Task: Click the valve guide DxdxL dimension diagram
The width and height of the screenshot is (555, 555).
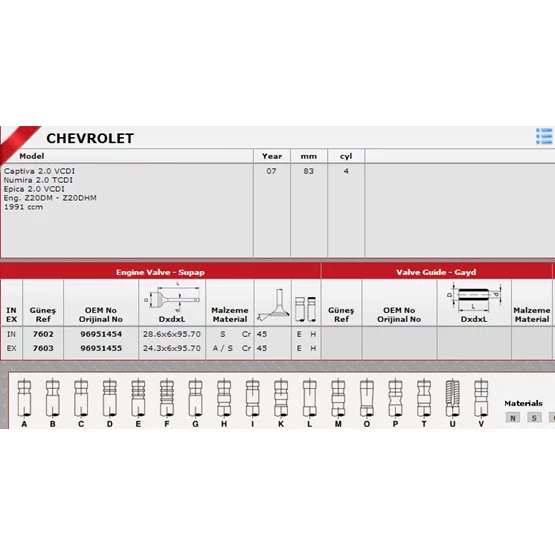Action: (x=474, y=298)
